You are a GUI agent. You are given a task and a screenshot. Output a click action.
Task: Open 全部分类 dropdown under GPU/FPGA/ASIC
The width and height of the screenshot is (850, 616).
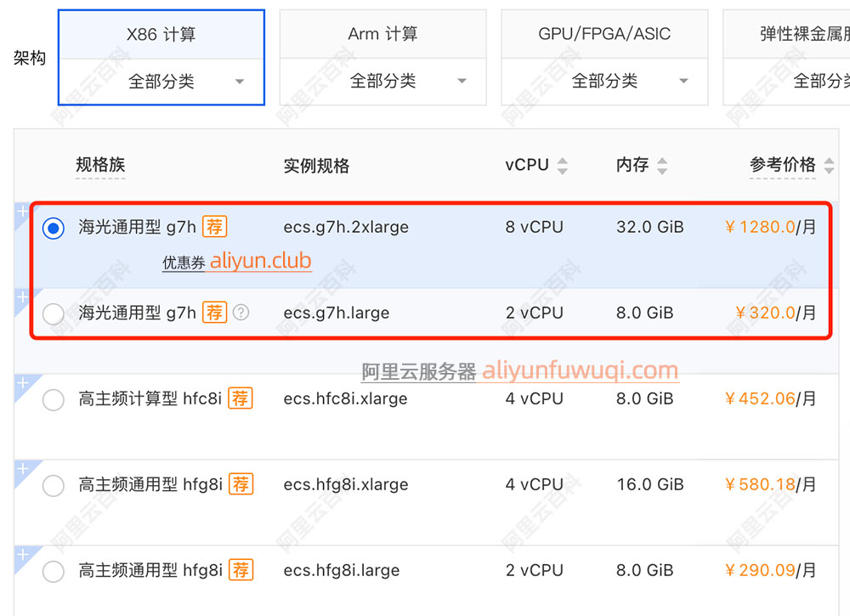(x=604, y=82)
